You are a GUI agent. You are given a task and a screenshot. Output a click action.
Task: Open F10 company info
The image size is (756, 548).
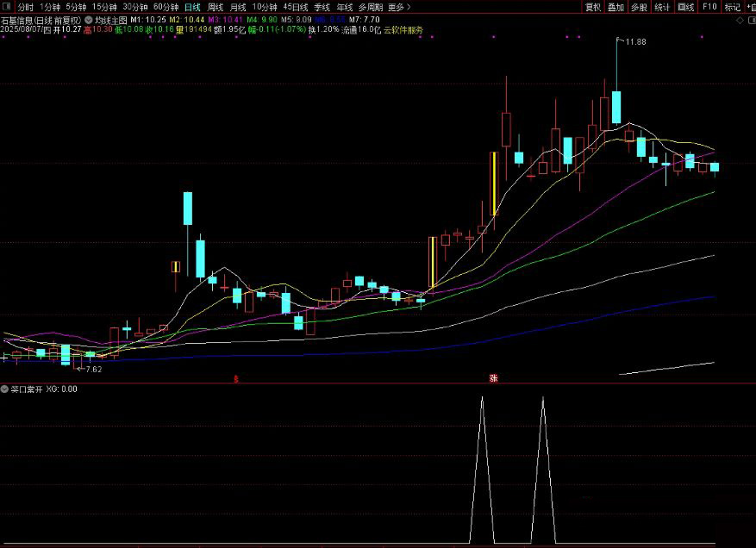(x=709, y=7)
